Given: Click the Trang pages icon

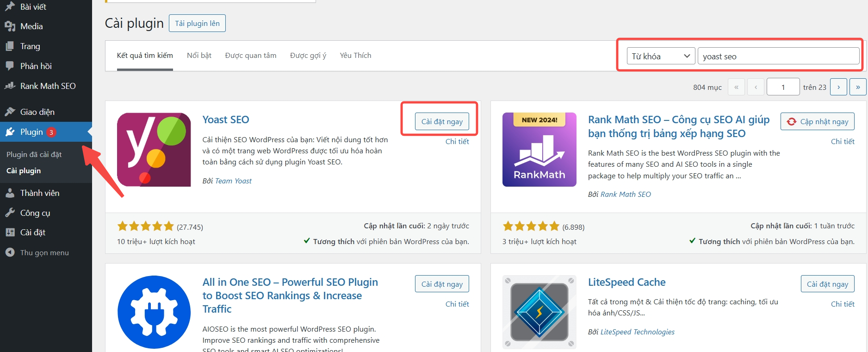Looking at the screenshot, I should click(10, 46).
